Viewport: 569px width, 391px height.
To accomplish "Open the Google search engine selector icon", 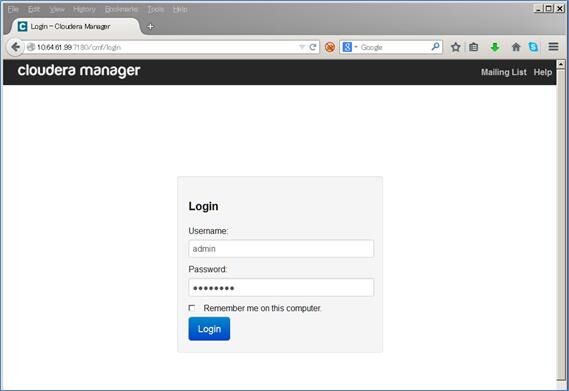I will coord(347,47).
